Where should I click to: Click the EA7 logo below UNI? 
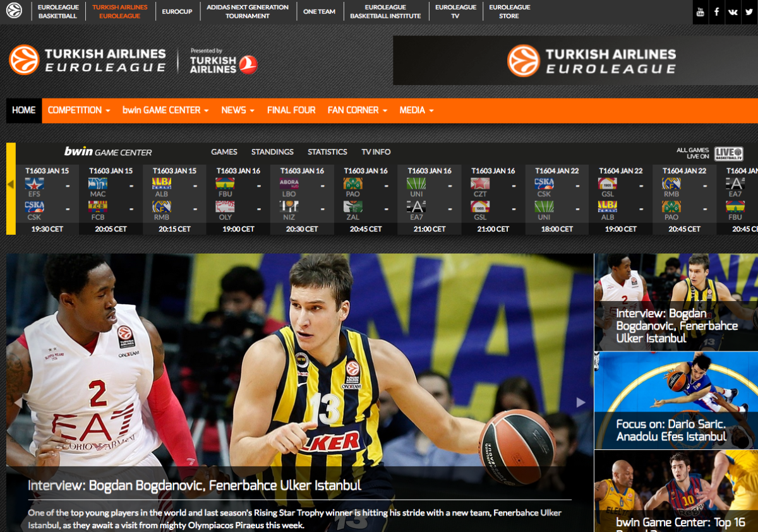[416, 206]
